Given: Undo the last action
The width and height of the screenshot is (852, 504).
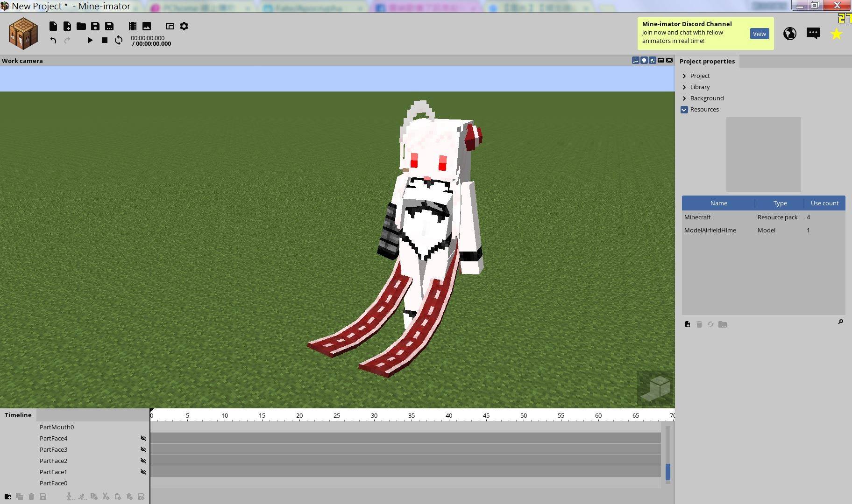Looking at the screenshot, I should point(53,40).
